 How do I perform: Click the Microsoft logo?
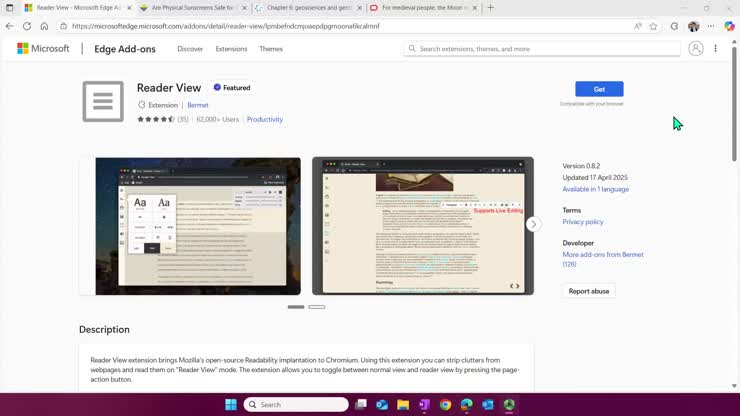click(x=43, y=49)
